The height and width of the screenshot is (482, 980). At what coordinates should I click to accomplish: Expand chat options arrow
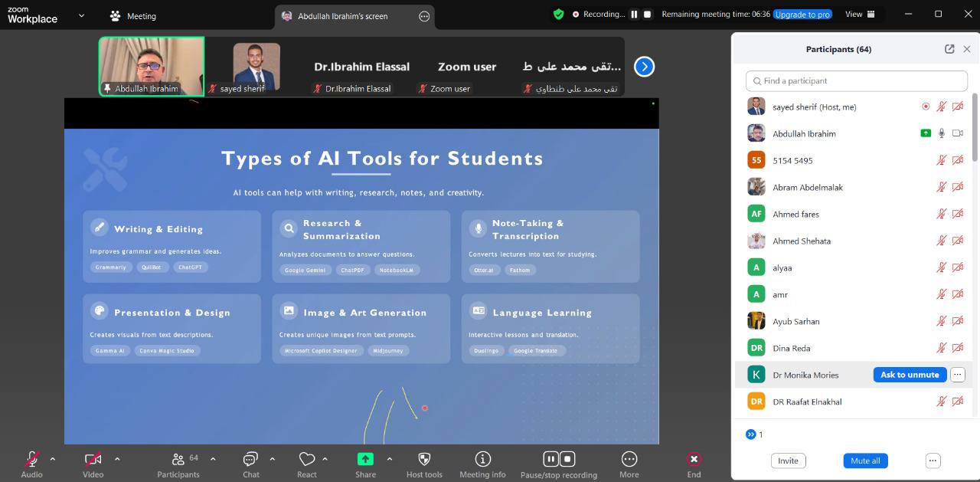(272, 459)
